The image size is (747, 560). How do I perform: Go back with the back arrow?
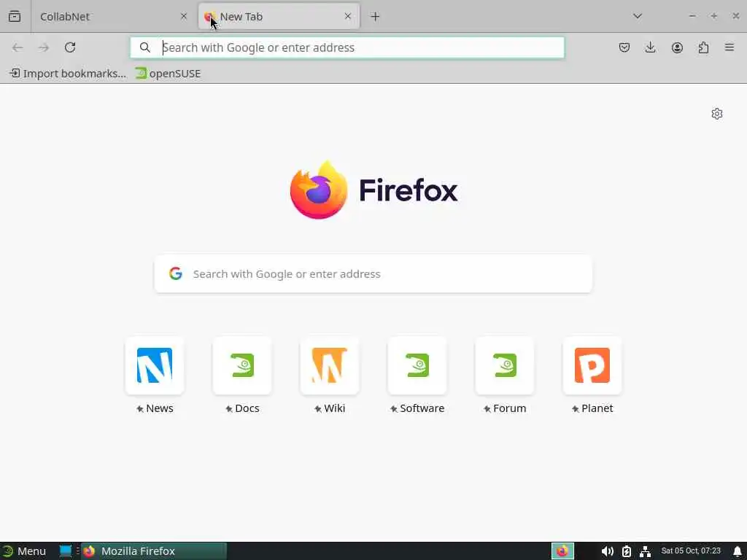pos(18,47)
